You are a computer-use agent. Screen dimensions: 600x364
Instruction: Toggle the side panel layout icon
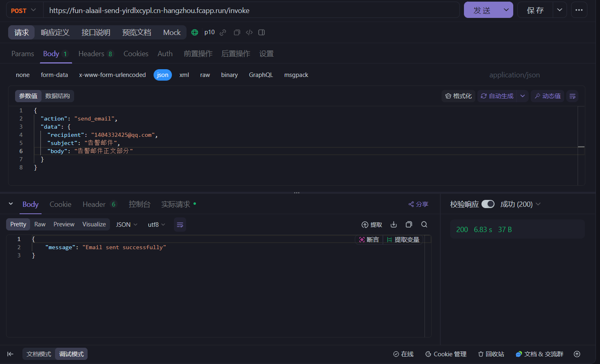(262, 33)
